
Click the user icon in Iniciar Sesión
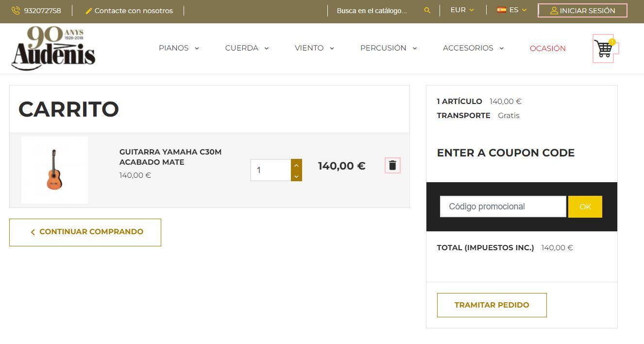coord(554,10)
